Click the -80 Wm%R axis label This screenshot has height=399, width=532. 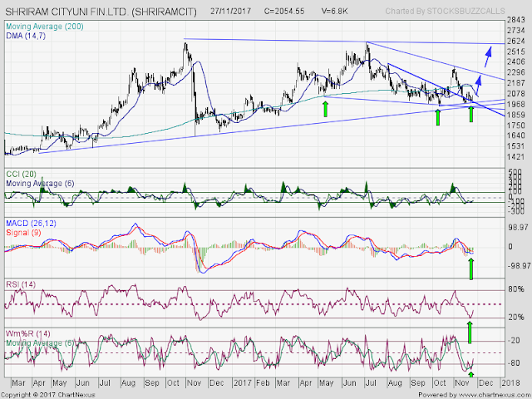click(x=514, y=363)
